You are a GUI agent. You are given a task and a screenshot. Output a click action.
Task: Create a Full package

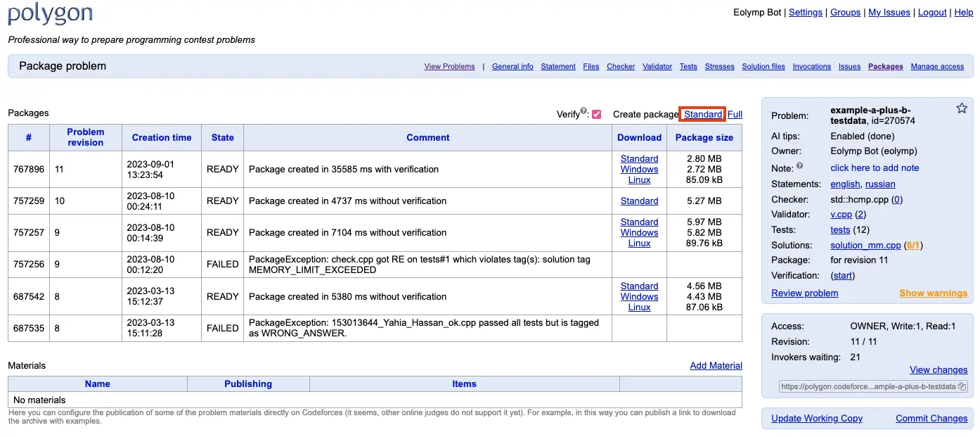coord(735,114)
